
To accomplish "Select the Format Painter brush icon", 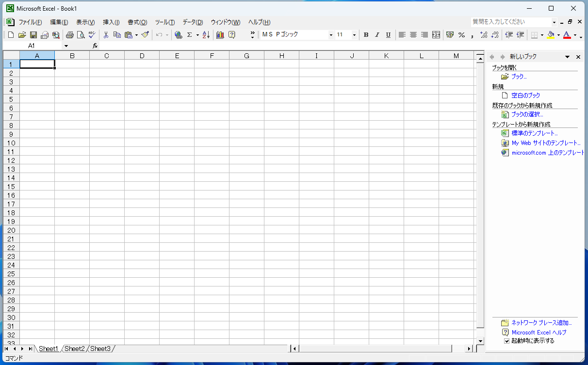I will click(145, 35).
